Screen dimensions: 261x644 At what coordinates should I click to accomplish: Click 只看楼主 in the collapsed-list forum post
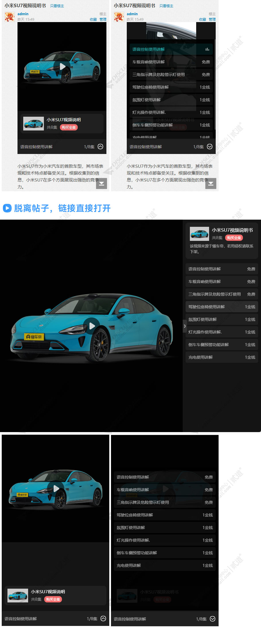[57, 6]
